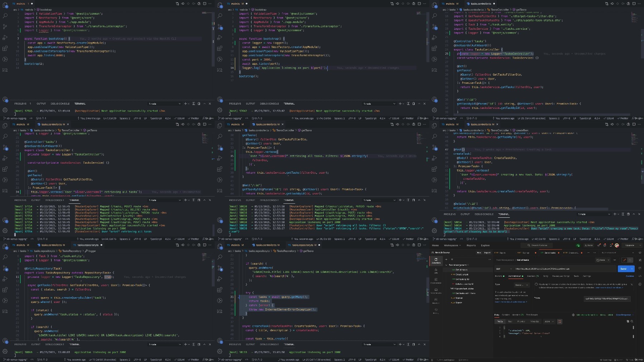Click the green sync status icon in Postman
644x362 pixels.
[x=578, y=245]
